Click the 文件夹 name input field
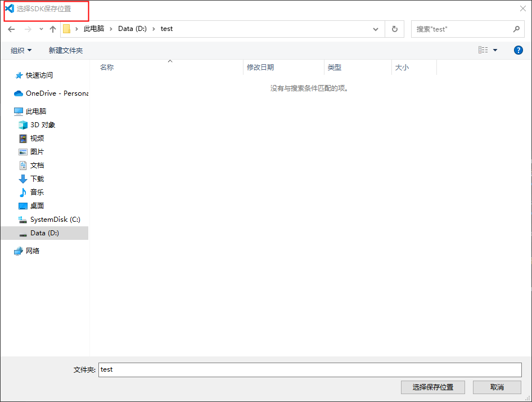The height and width of the screenshot is (402, 532). 310,369
